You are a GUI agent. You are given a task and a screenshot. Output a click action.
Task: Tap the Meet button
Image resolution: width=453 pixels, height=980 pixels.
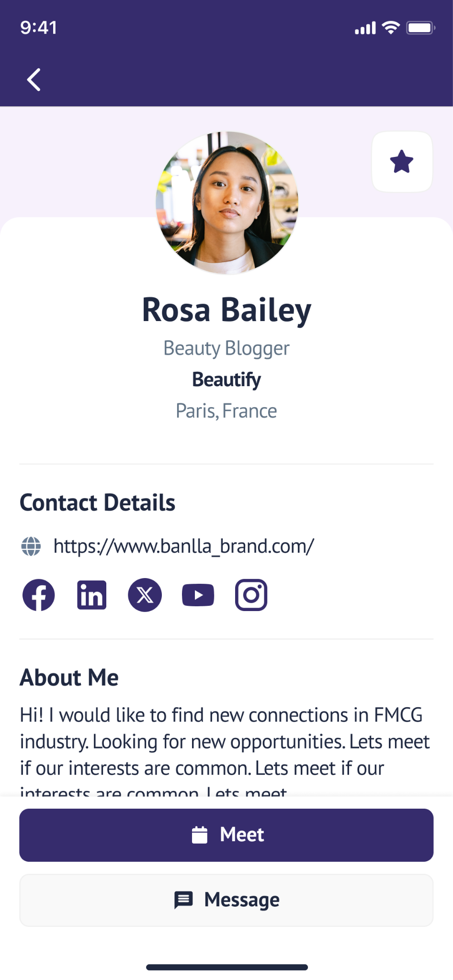226,835
